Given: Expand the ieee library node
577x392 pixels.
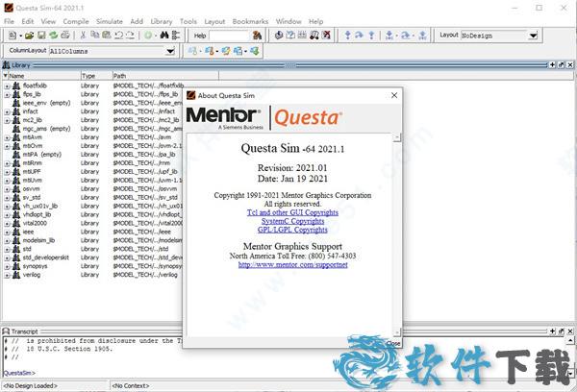Looking at the screenshot, I should [7, 233].
